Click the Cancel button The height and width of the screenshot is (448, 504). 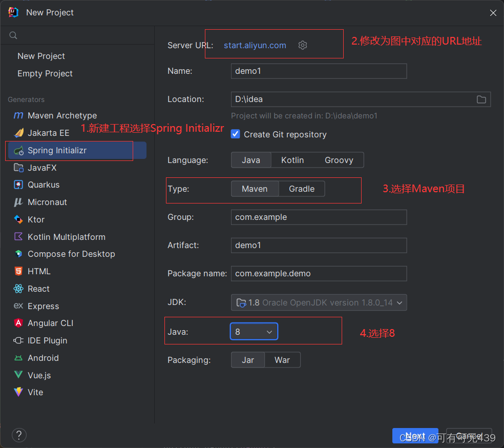(469, 436)
